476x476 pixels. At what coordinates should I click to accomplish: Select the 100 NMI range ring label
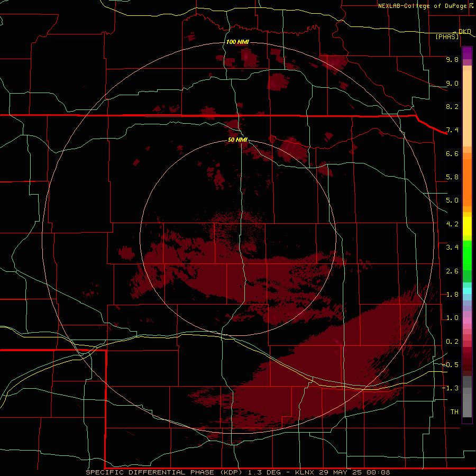pyautogui.click(x=237, y=42)
